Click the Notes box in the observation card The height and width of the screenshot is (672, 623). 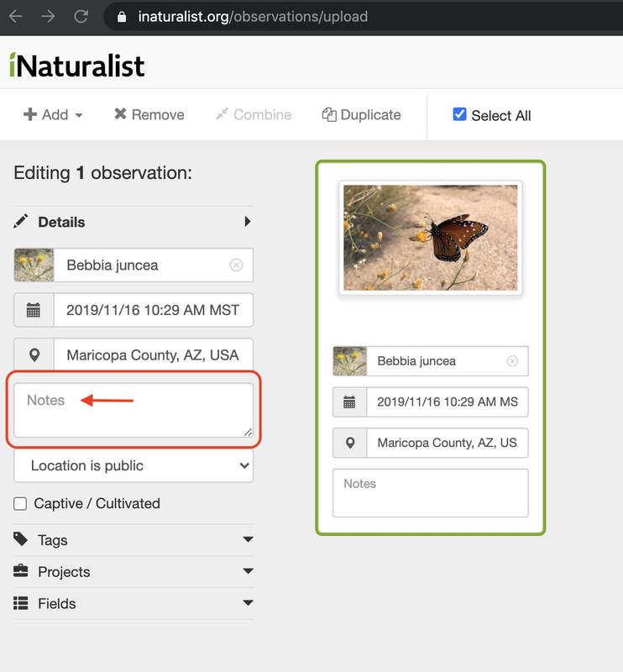(431, 493)
